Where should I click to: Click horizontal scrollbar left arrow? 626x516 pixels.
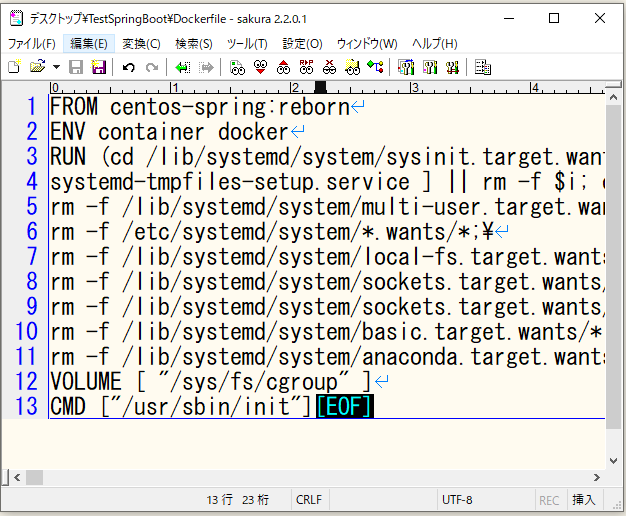coord(17,477)
